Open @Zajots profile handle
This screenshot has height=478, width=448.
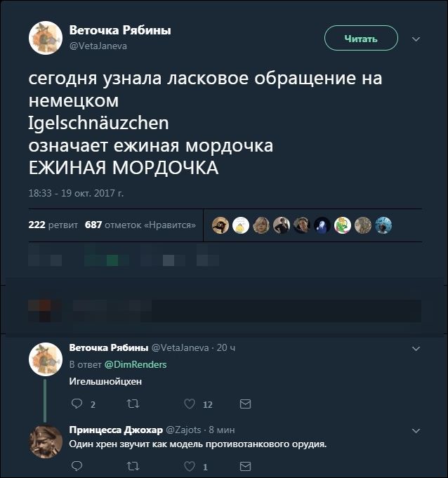pos(183,430)
